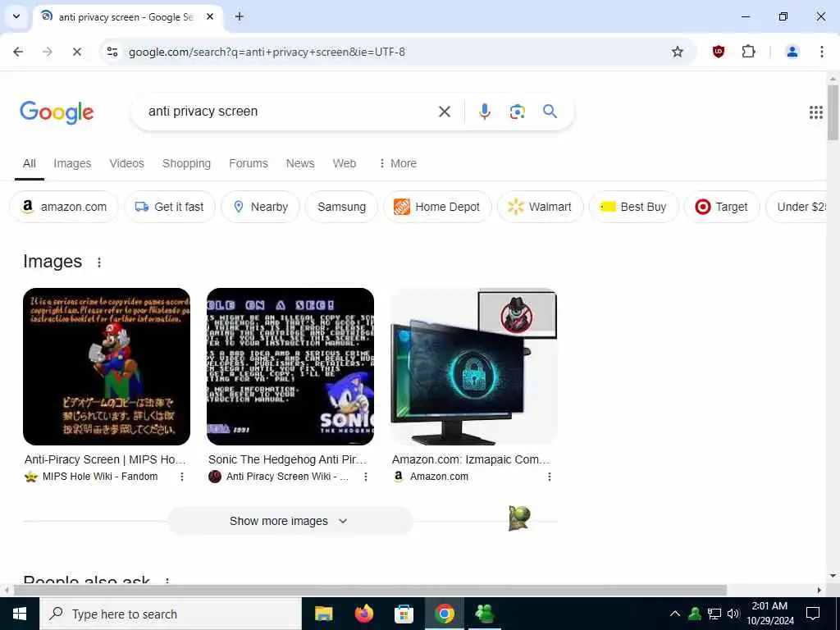Open the tab search dropdown arrow

(x=16, y=16)
